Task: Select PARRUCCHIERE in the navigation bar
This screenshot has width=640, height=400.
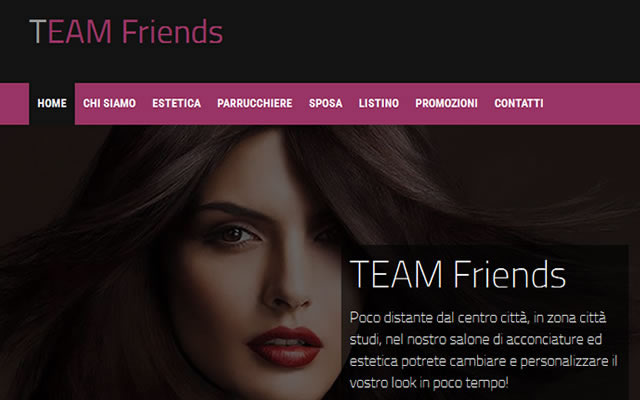Action: pos(255,104)
